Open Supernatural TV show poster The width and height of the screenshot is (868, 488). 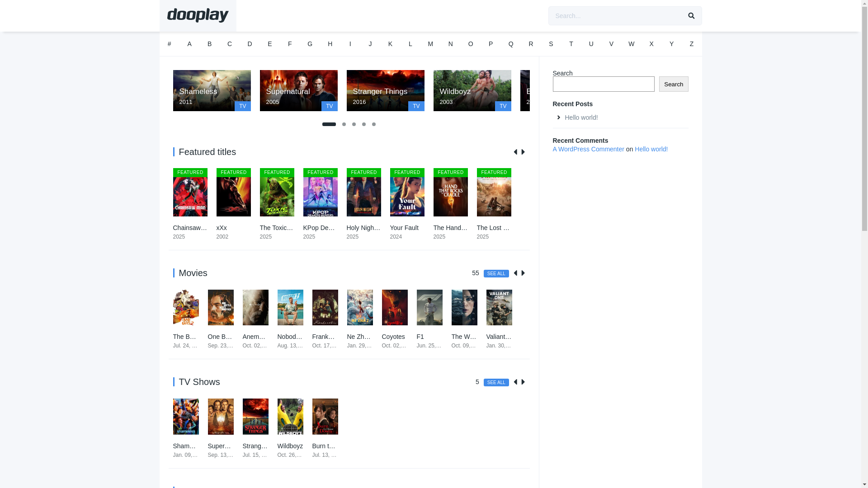tap(221, 417)
